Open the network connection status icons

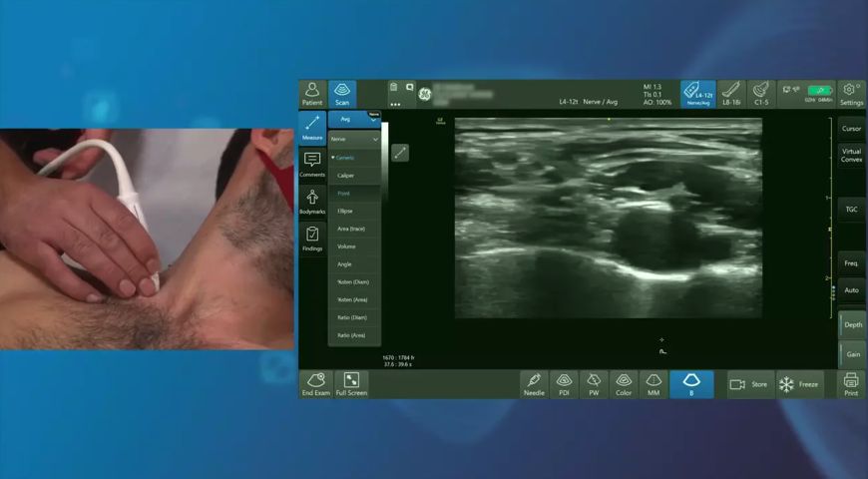tap(791, 89)
